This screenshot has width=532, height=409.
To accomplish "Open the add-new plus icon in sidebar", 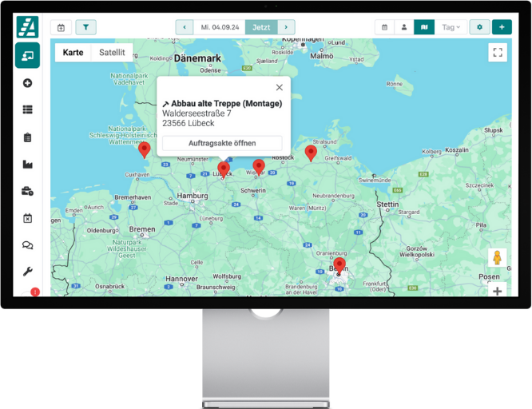I will tap(27, 83).
